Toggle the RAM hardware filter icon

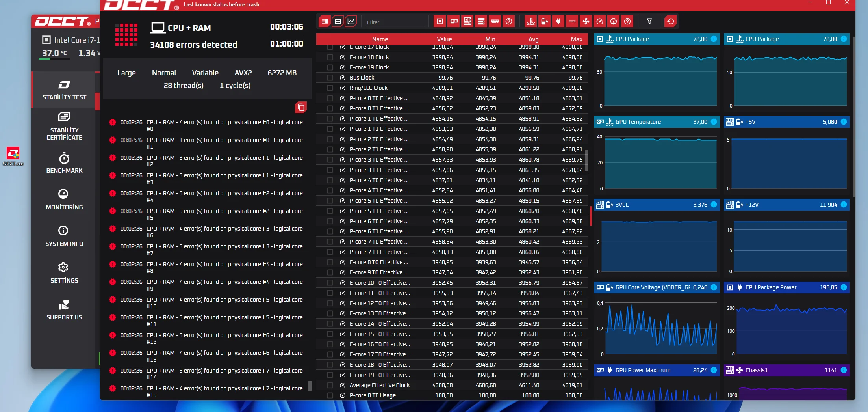click(495, 21)
